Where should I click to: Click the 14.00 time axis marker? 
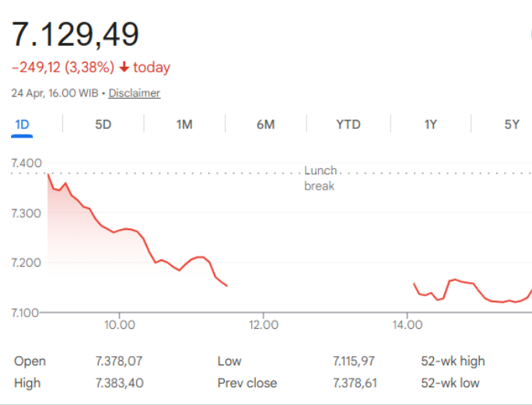[x=408, y=324]
